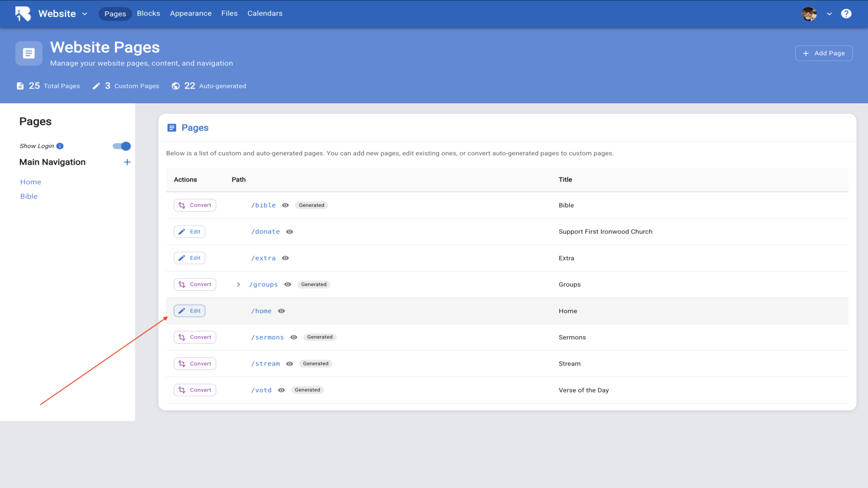Open the Appearance tab
Image resolution: width=868 pixels, height=488 pixels.
[190, 14]
